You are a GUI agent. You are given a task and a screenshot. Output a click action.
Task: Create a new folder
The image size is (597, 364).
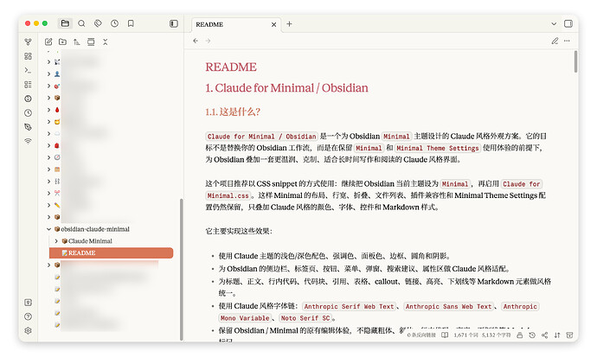(62, 42)
